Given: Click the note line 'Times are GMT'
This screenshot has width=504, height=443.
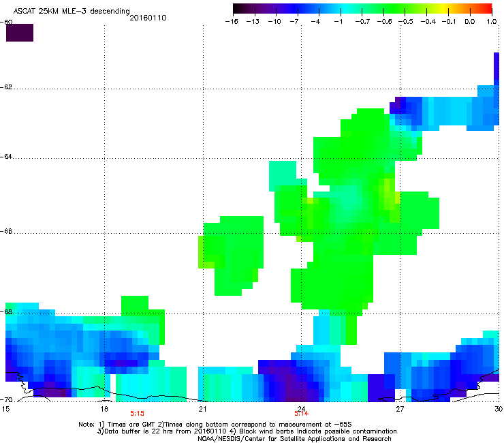Looking at the screenshot, I should click(x=215, y=425).
